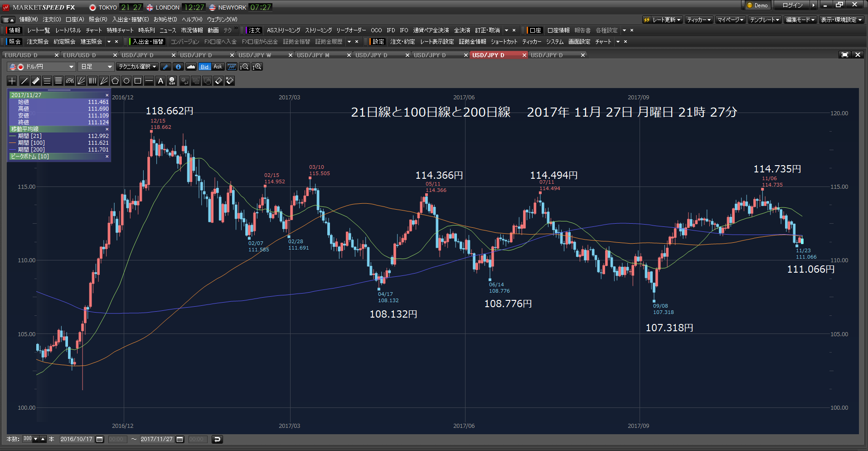Image resolution: width=868 pixels, height=451 pixels.
Task: Open the 入出金・振替(E) menu
Action: (131, 20)
